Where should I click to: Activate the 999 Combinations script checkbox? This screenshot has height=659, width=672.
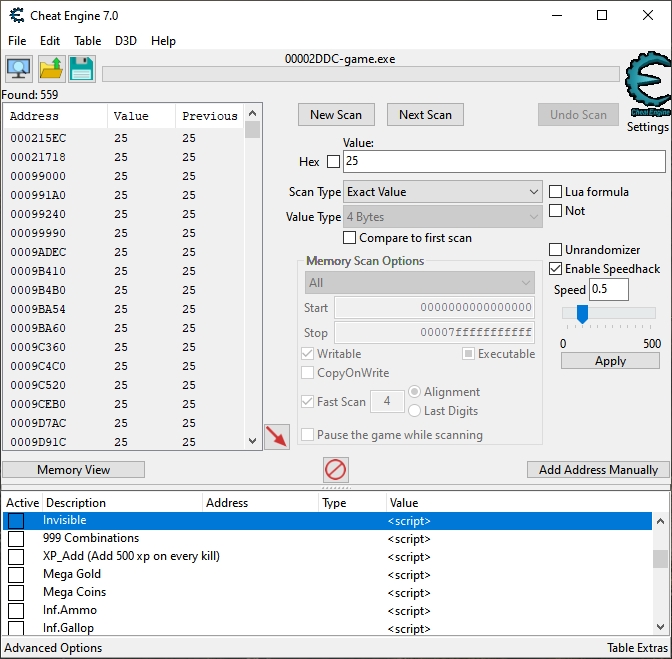tap(16, 539)
